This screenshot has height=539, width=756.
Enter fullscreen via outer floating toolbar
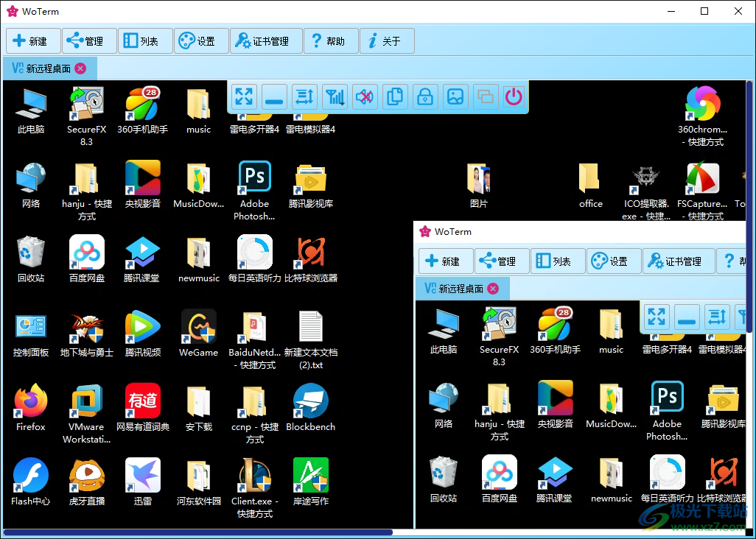[x=244, y=96]
